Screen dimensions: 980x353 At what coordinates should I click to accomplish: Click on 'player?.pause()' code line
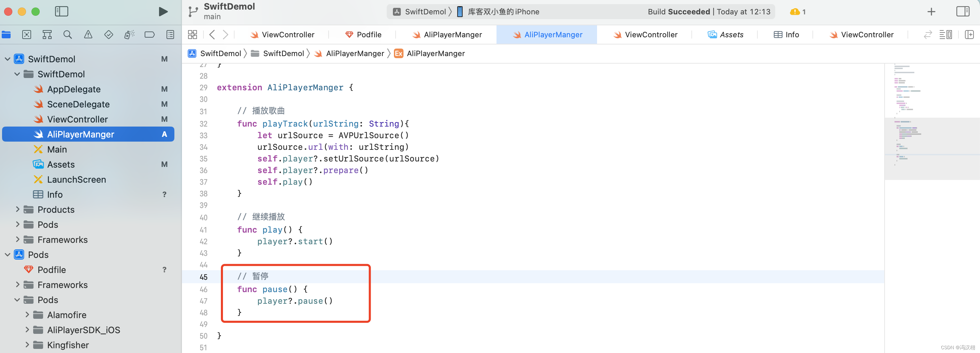[295, 301]
